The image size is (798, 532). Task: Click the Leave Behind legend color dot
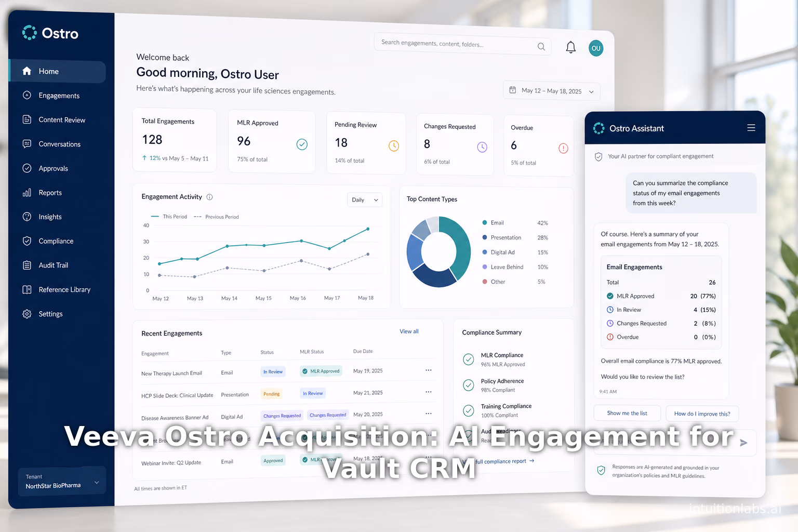point(485,267)
